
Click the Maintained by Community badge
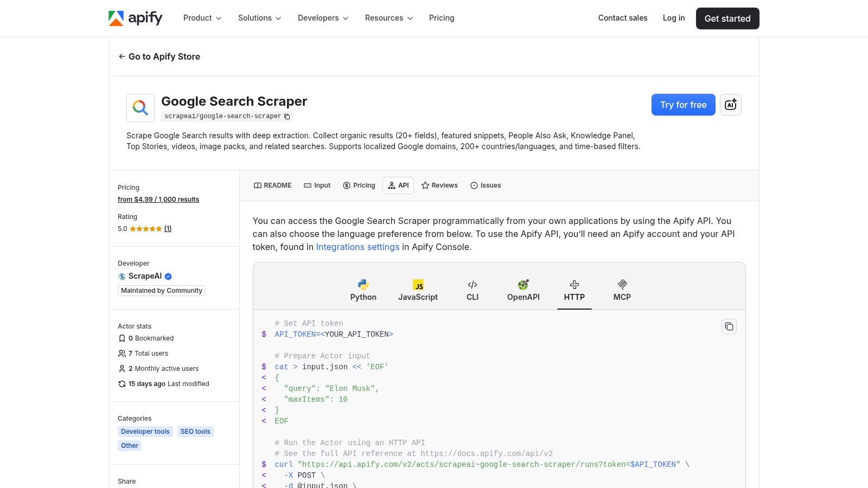click(x=162, y=291)
